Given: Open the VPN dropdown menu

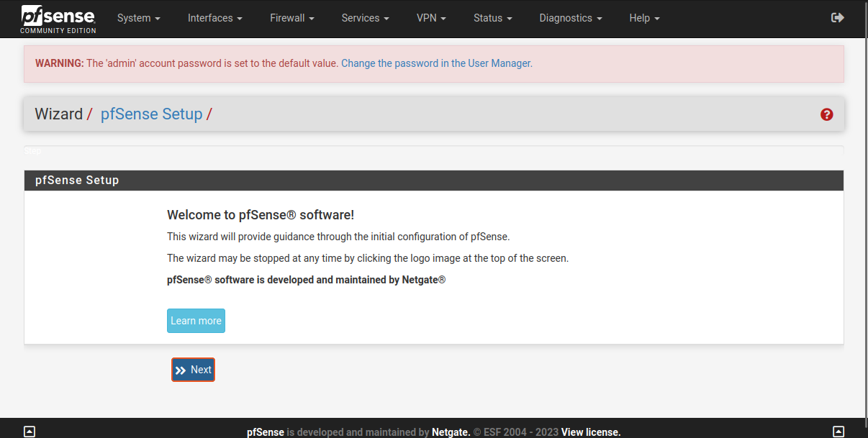Looking at the screenshot, I should [x=431, y=18].
